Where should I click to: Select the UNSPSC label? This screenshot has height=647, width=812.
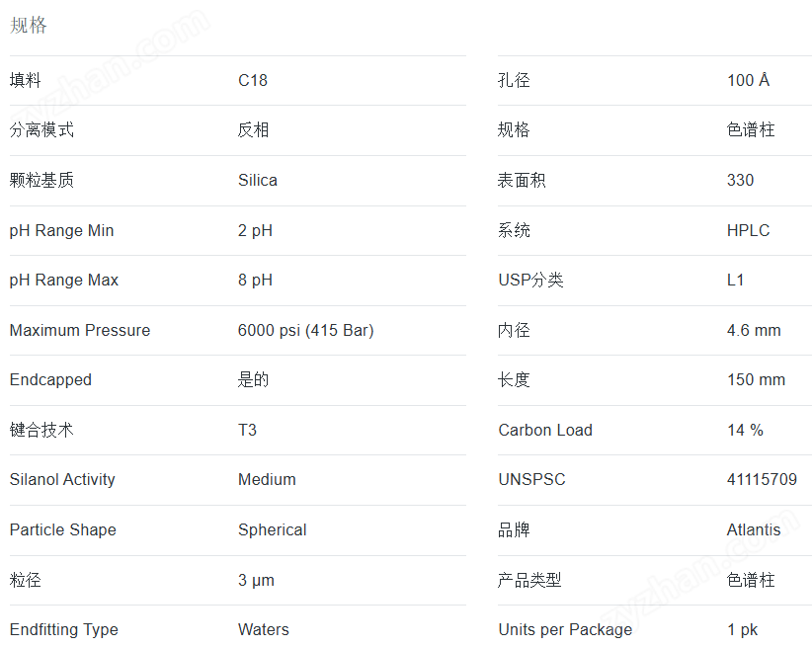click(x=531, y=479)
